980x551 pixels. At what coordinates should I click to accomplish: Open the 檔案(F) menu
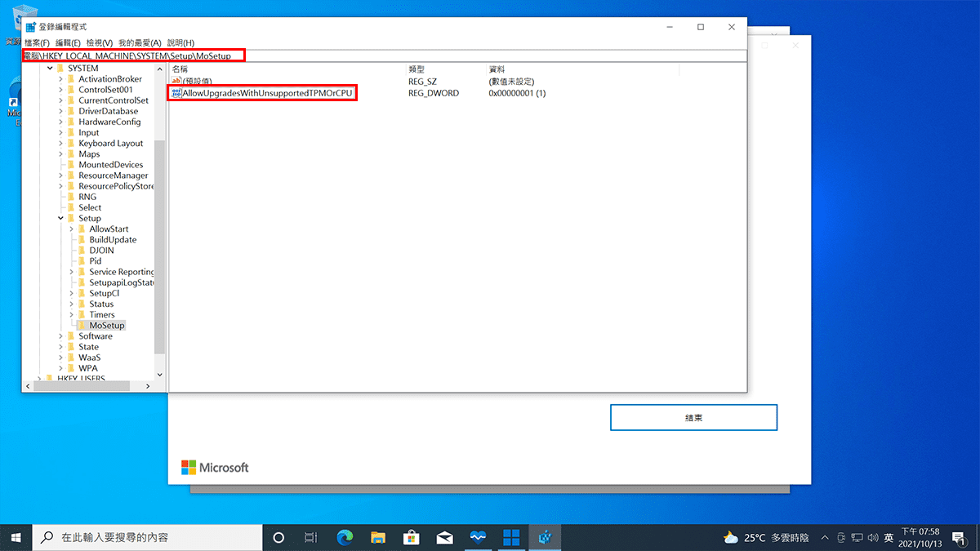[37, 42]
